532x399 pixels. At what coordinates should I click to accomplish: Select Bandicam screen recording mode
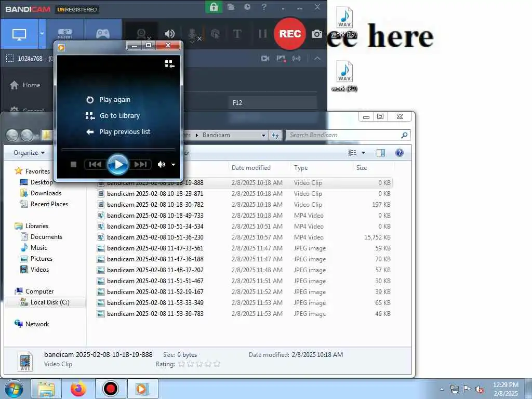pyautogui.click(x=19, y=34)
